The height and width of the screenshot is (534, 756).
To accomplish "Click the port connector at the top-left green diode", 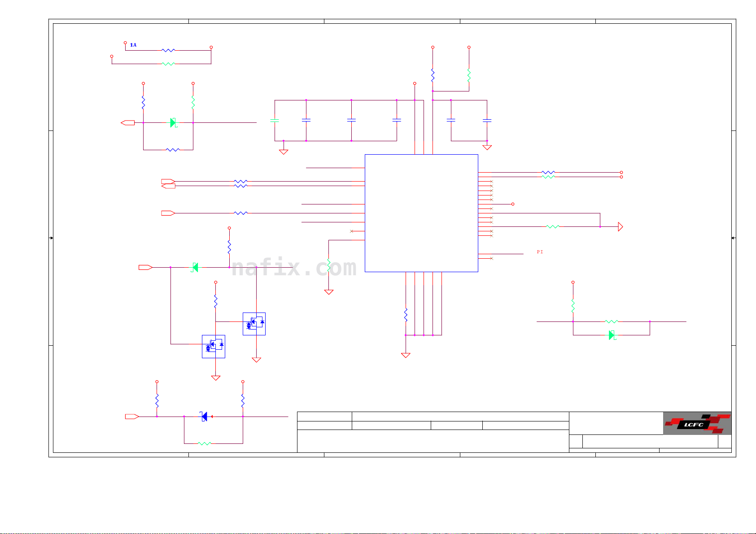I will pos(128,122).
